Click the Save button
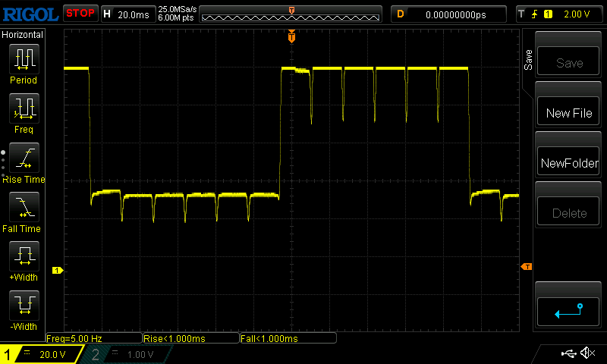Screen dimensions: 607x364 coord(568,61)
